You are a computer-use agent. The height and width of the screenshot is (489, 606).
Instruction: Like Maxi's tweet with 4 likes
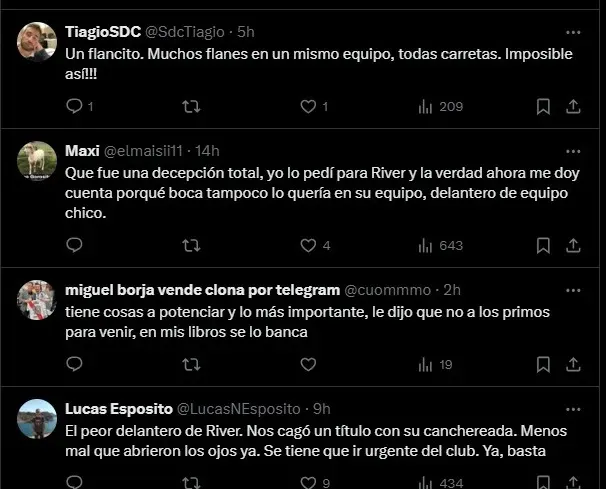306,245
